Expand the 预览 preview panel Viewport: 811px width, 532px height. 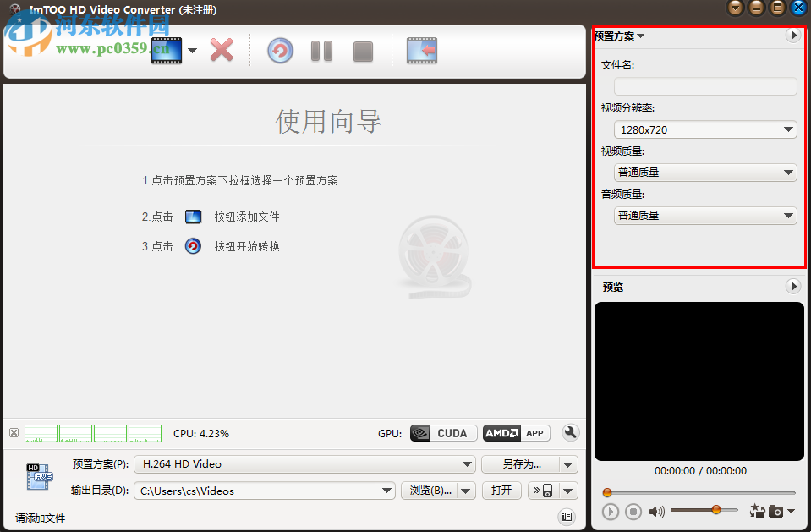792,286
